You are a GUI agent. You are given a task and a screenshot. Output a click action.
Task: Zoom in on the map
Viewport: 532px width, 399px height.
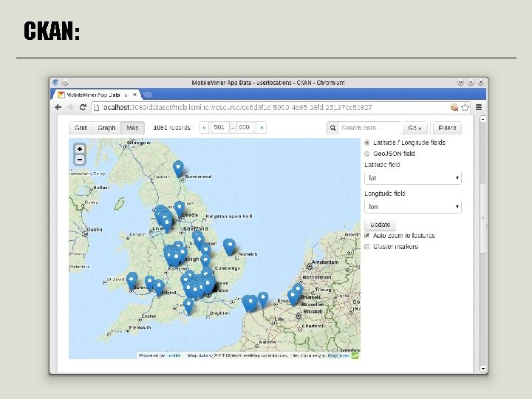79,149
